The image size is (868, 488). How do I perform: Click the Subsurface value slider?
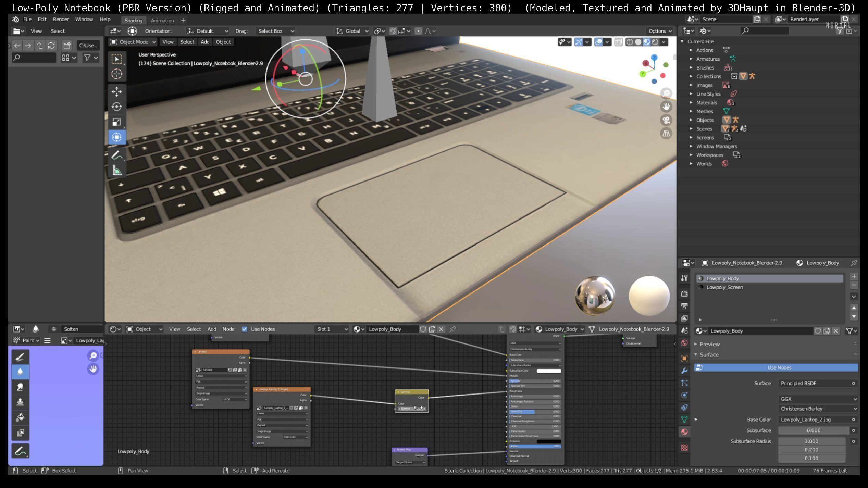click(x=813, y=430)
